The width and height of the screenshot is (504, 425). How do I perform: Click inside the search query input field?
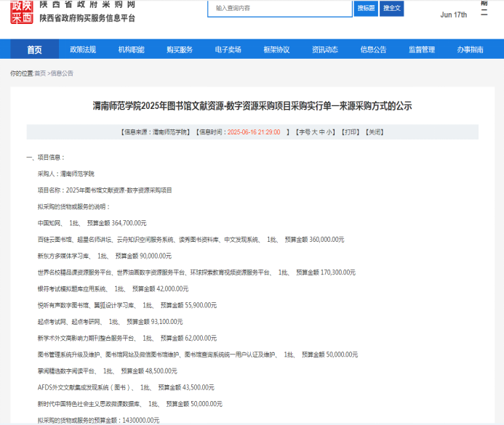pos(280,8)
